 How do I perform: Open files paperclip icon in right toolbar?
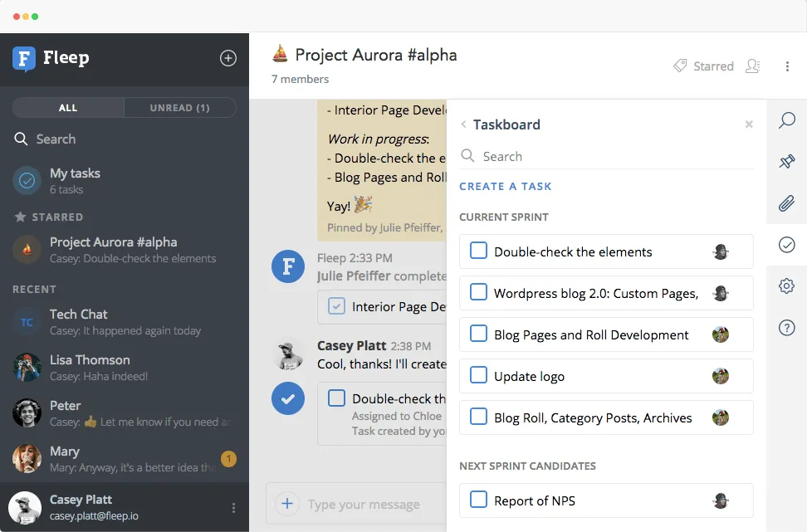pyautogui.click(x=786, y=203)
